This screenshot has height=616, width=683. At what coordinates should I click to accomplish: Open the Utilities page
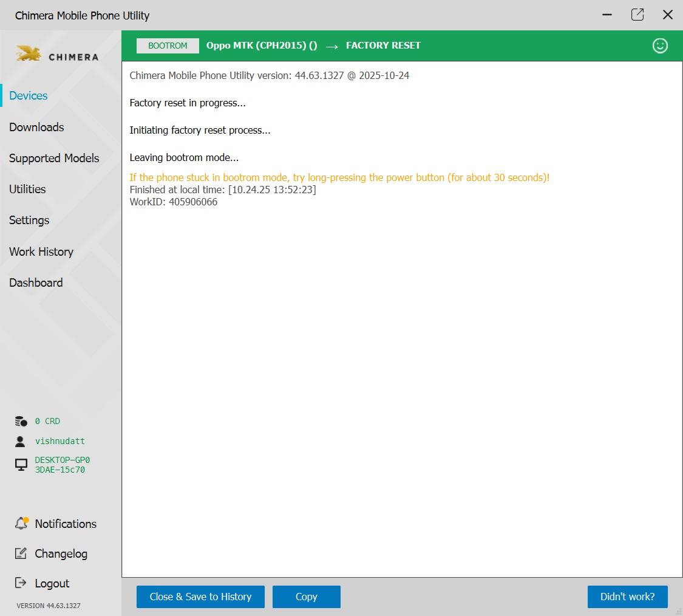[x=27, y=189]
